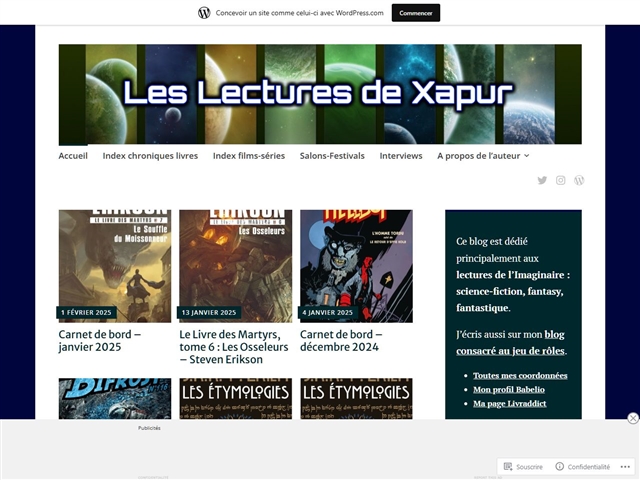Image resolution: width=640 pixels, height=480 pixels.
Task: Click Concevoir un site WordPress.com text
Action: (x=300, y=13)
